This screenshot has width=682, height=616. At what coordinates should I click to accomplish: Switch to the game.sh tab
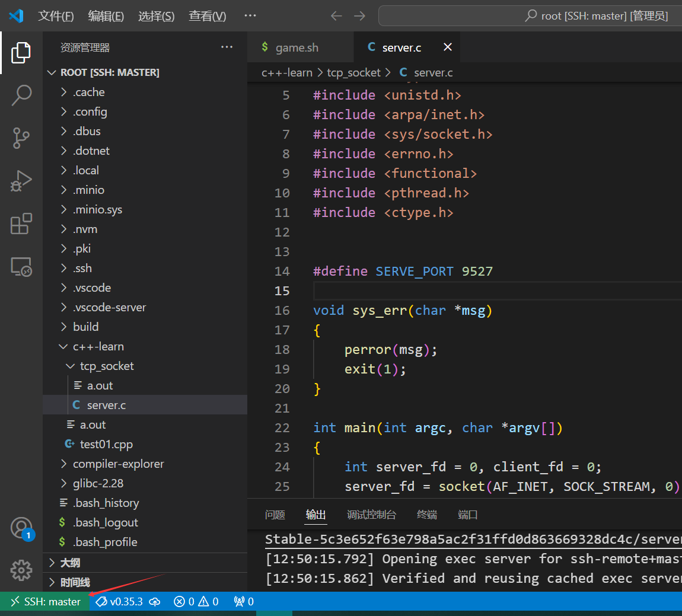(x=300, y=47)
